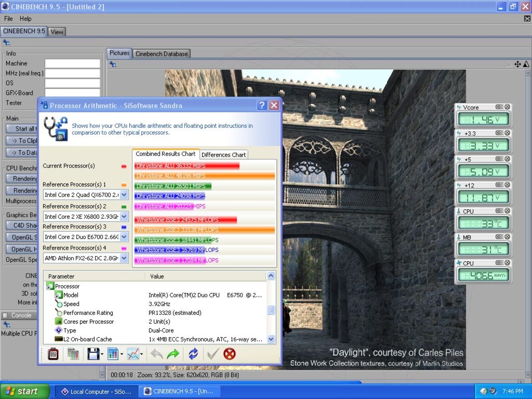Click the red cancel X icon
Image resolution: width=532 pixels, height=399 pixels.
point(229,354)
